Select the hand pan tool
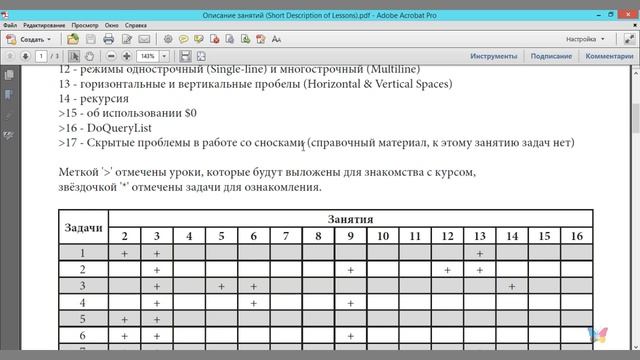This screenshot has width=640, height=360. 89,56
